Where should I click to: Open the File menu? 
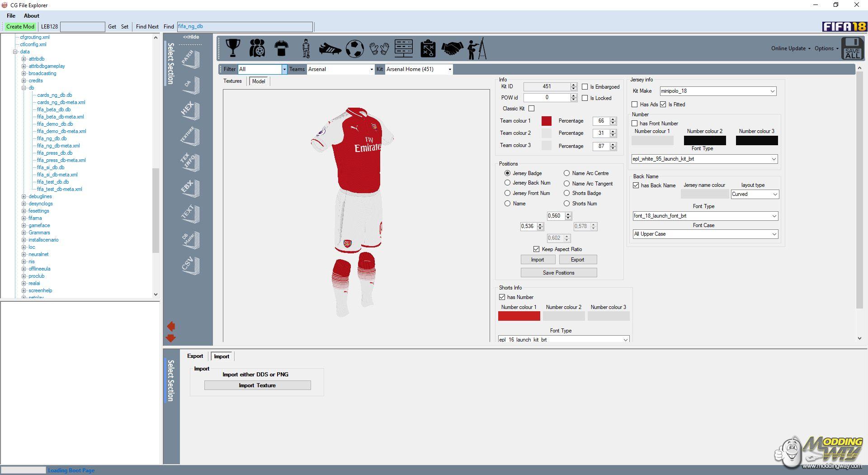click(11, 16)
